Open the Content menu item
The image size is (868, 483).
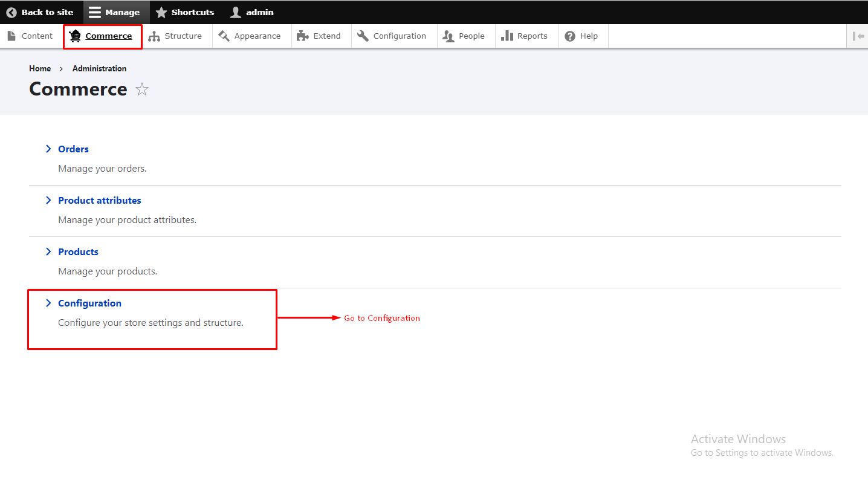(x=30, y=36)
